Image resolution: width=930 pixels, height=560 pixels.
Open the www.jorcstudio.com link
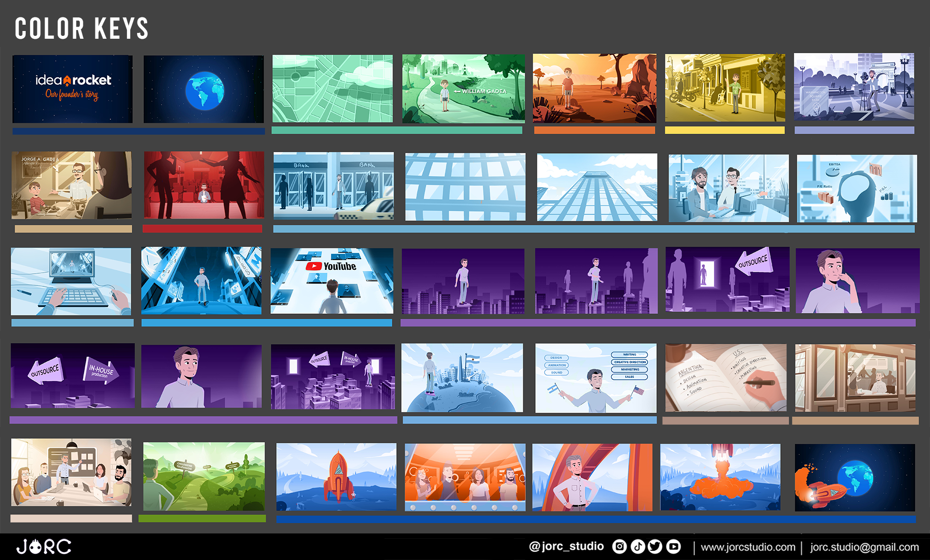click(x=747, y=547)
